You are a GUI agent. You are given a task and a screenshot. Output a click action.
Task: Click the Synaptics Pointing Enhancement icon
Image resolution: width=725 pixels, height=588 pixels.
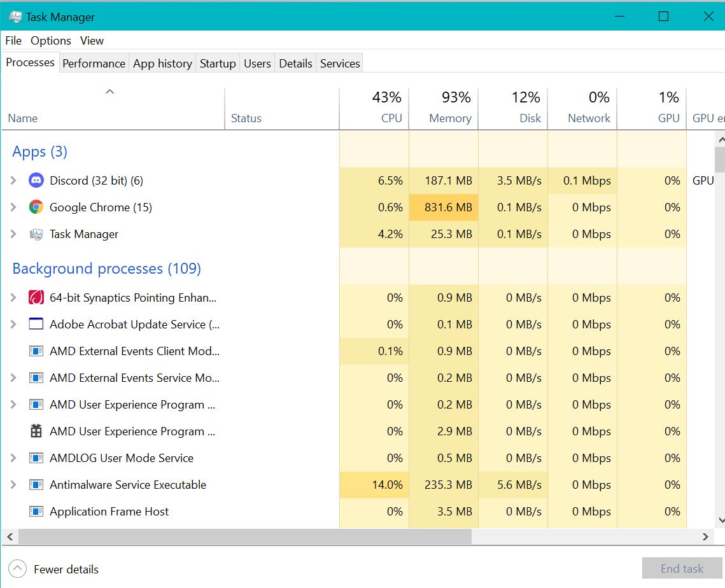click(36, 297)
